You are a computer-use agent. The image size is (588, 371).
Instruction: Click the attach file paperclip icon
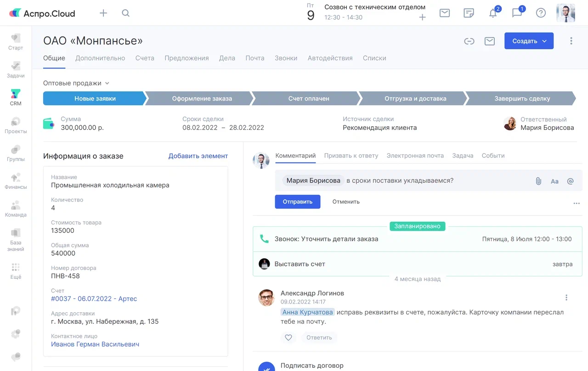click(x=538, y=181)
